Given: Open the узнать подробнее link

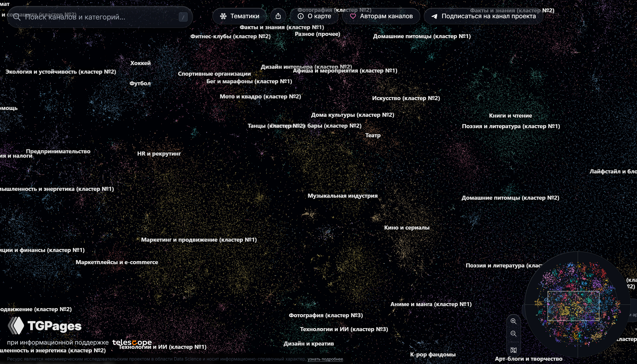Looking at the screenshot, I should 325,359.
